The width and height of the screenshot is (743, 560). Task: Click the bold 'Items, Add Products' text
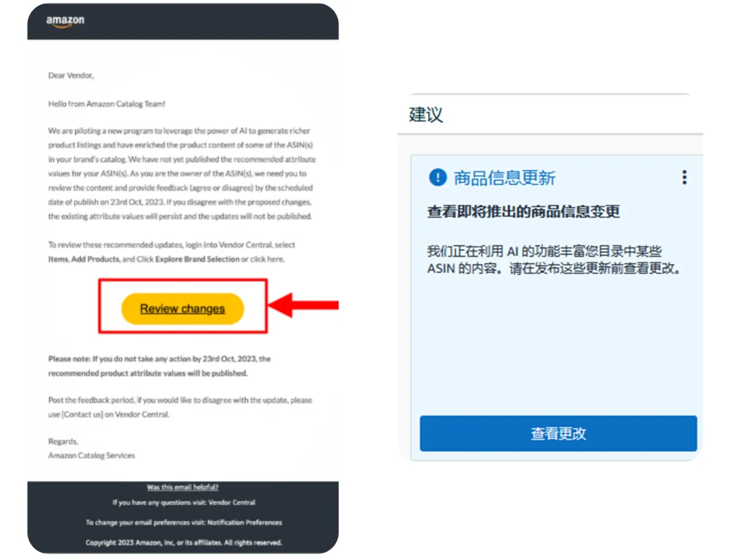pyautogui.click(x=84, y=259)
